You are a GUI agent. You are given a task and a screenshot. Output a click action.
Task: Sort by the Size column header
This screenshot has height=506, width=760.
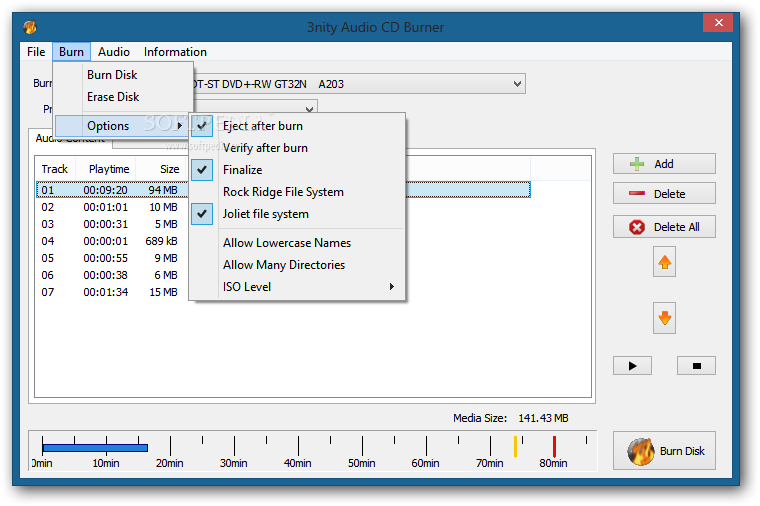click(161, 169)
